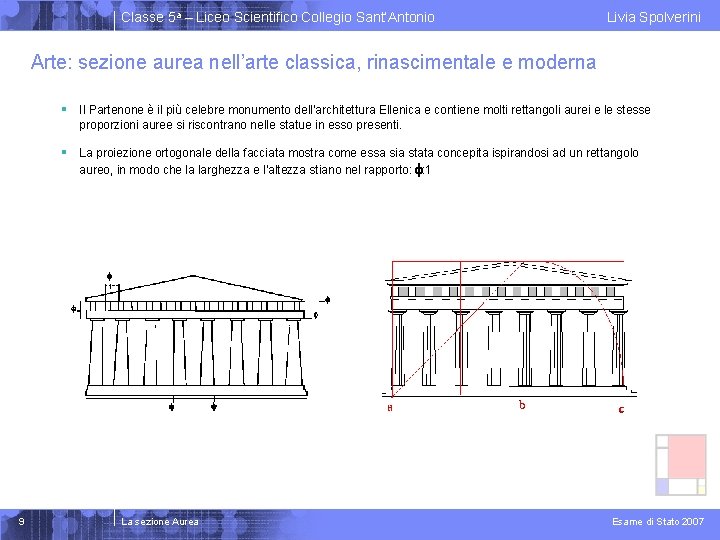Click the first bullet paragraph about 'Il Partenone'

(365, 117)
